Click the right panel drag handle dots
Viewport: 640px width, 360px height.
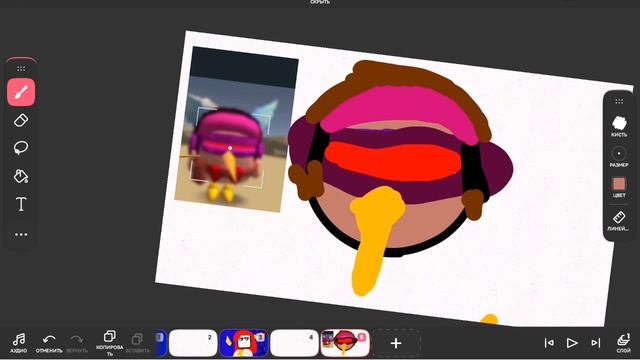coord(619,101)
